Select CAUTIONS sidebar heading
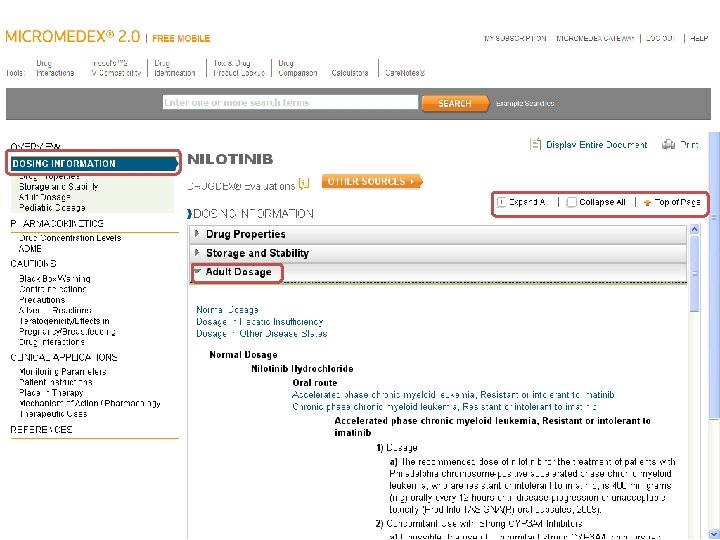This screenshot has height=540, width=720. (34, 264)
